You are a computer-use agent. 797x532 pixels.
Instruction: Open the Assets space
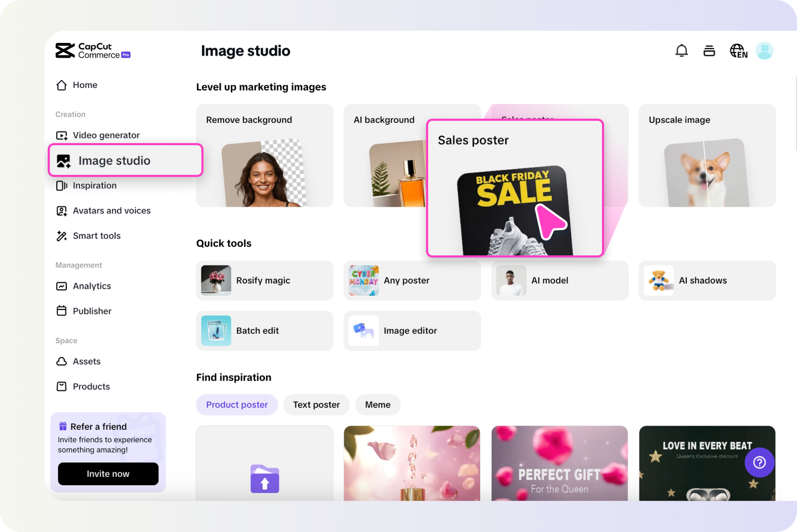86,361
